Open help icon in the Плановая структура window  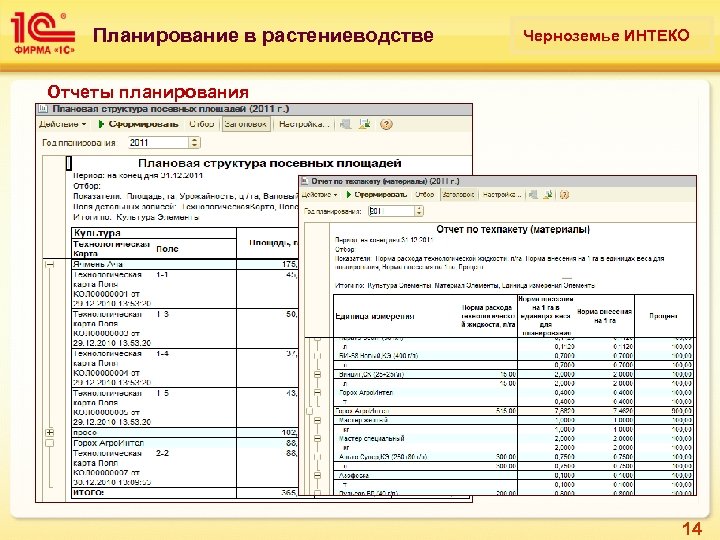386,124
